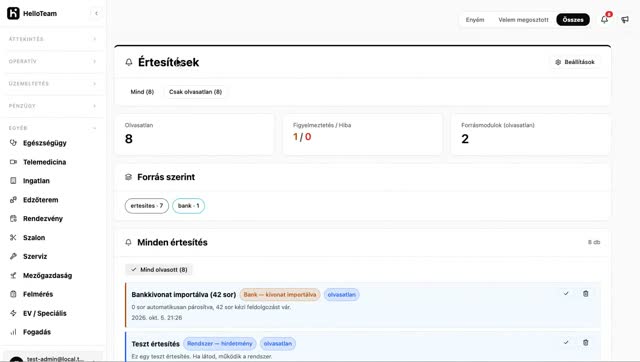Select the Enyém filter tab
The height and width of the screenshot is (362, 640).
pos(475,20)
